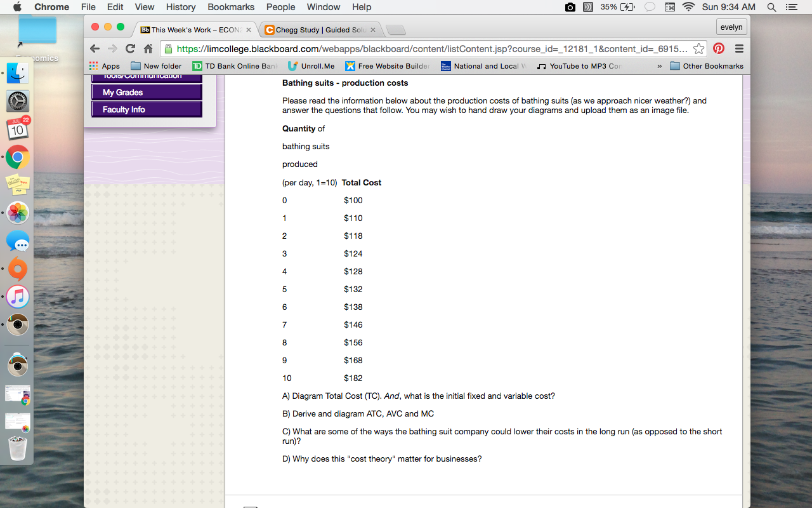Open iTunes from the Dock
The height and width of the screenshot is (508, 812).
tap(18, 297)
